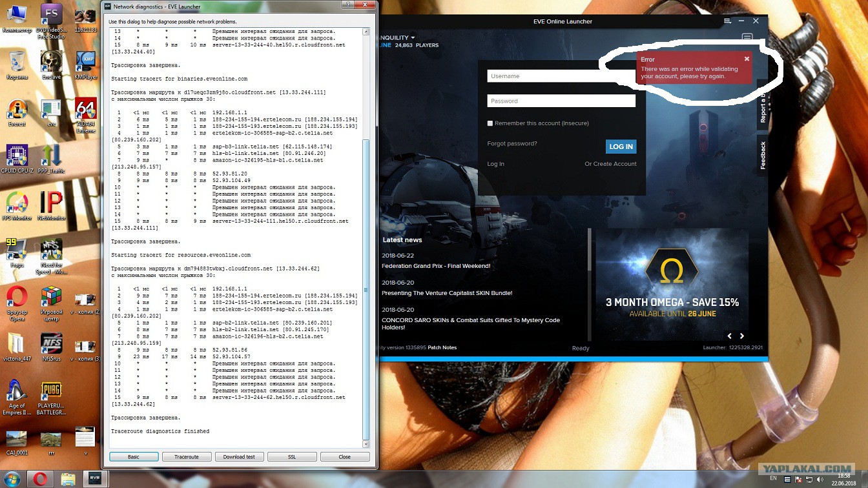
Task: Open DVDVideoSoft Free Studio shortcut
Action: (x=51, y=21)
